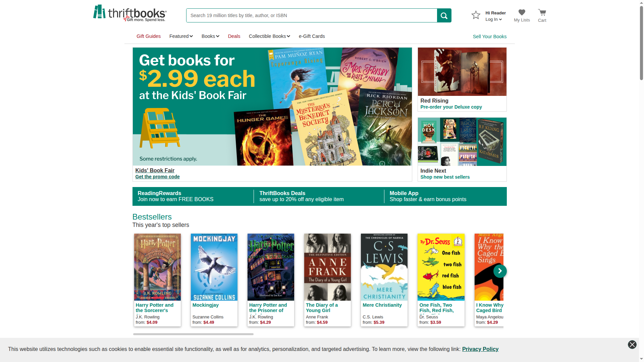The height and width of the screenshot is (362, 644).
Task: Open the ReadingRewards star icon
Action: (476, 15)
